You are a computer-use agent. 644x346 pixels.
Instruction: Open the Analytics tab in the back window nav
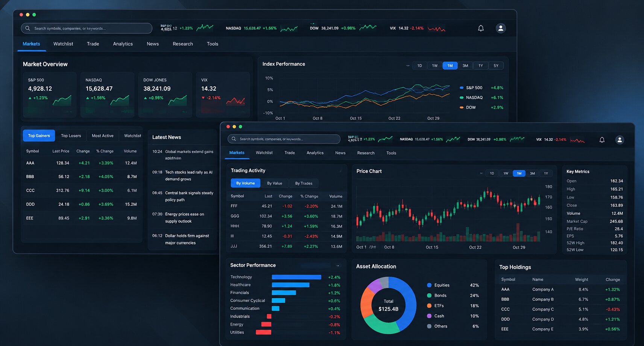point(123,44)
